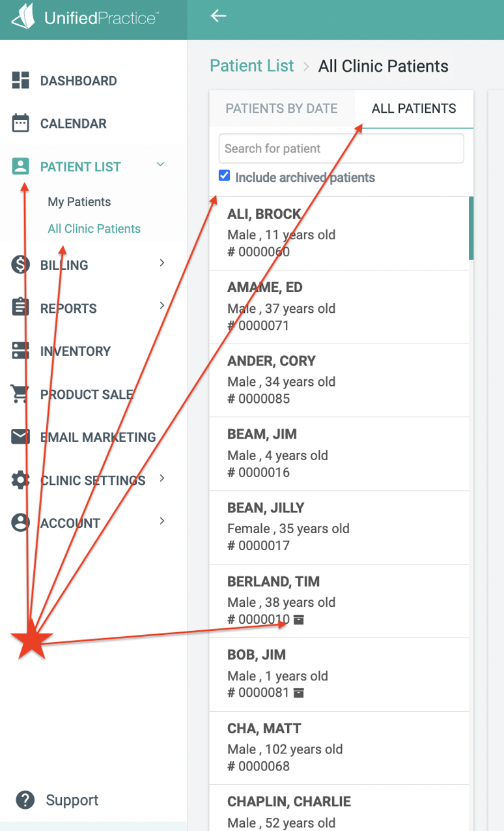Viewport: 504px width, 831px height.
Task: Click the Reports clipboard icon
Action: pos(21,308)
